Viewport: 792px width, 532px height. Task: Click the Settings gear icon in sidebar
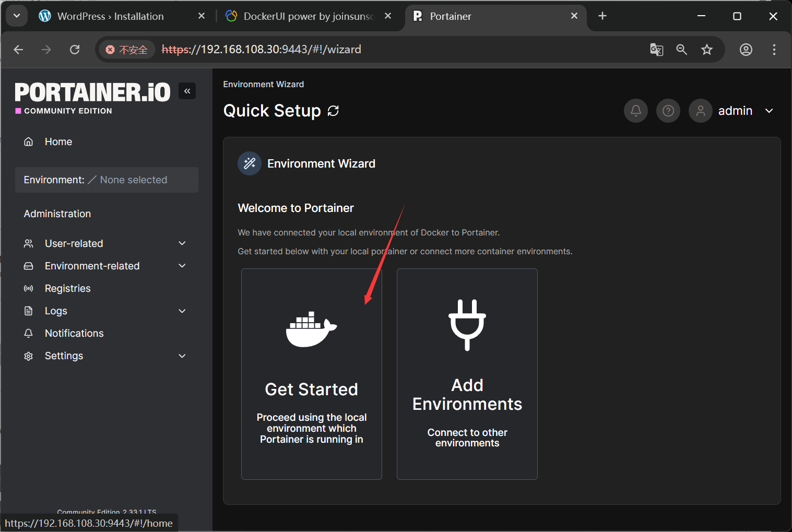tap(29, 356)
